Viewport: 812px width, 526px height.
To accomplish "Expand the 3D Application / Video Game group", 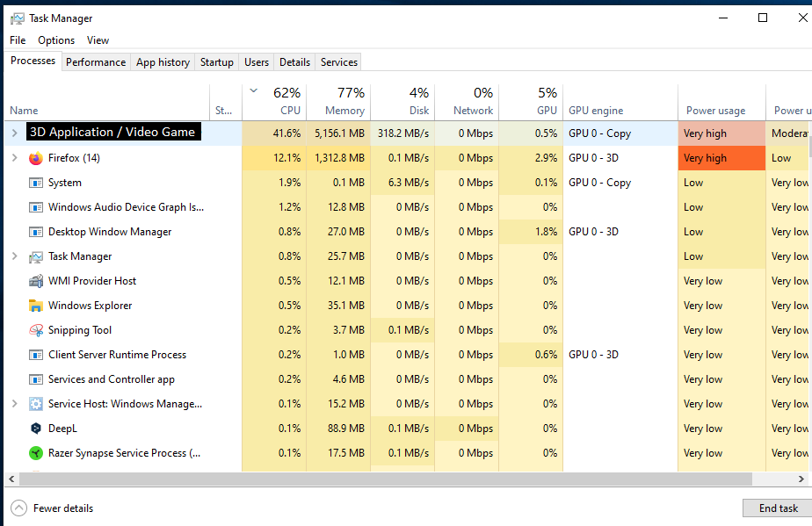I will coord(15,132).
